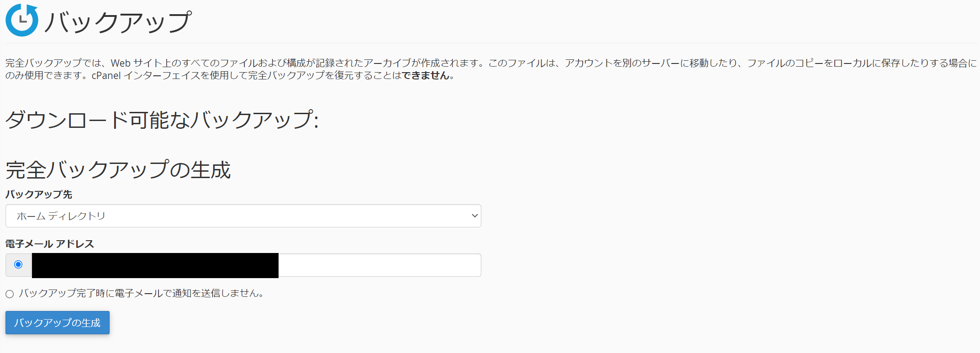Toggle off backup completion email notification
The height and width of the screenshot is (353, 980).
point(10,294)
